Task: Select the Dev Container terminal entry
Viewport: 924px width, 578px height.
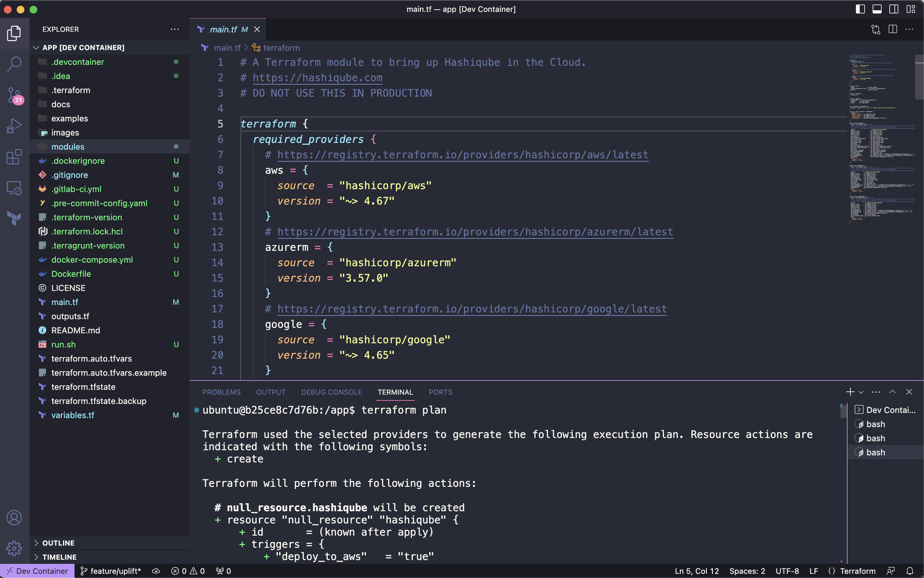Action: pyautogui.click(x=885, y=410)
